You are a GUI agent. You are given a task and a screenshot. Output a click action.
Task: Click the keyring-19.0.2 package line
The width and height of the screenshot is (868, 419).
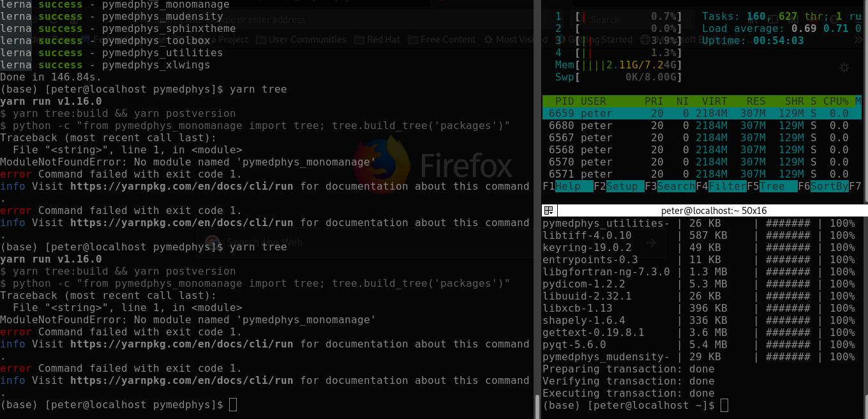[x=699, y=247]
